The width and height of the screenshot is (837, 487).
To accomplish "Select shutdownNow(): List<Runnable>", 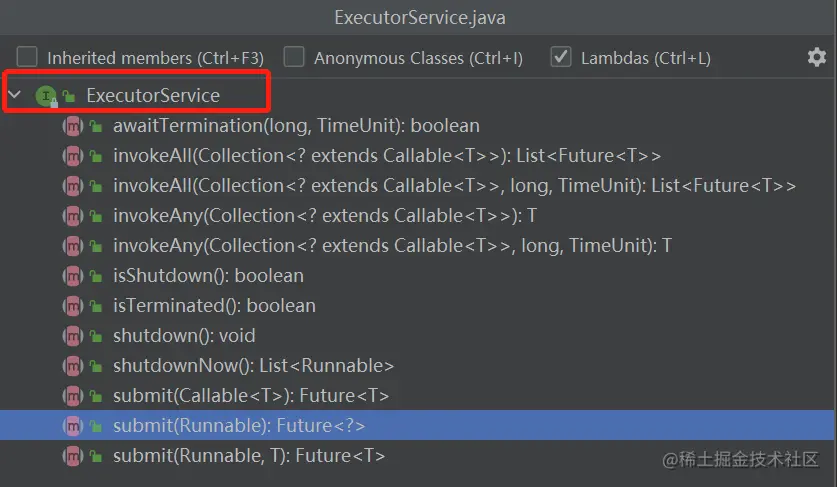I will click(x=254, y=365).
